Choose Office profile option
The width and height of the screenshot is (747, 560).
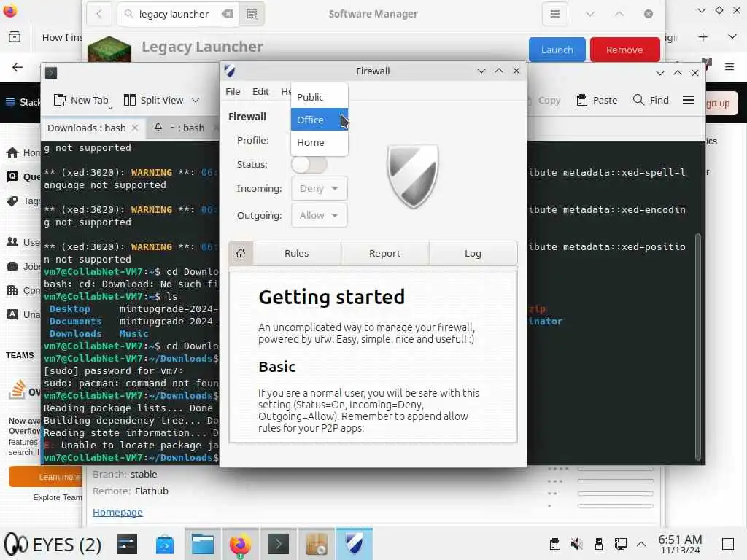click(x=320, y=120)
